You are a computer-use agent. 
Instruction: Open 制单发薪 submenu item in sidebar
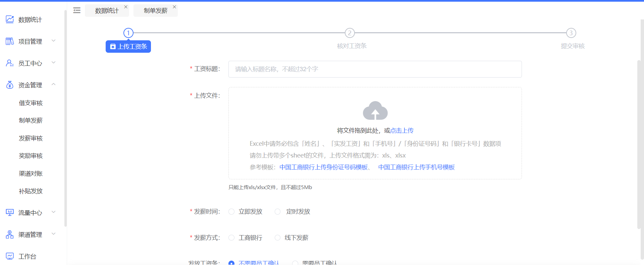(x=31, y=121)
